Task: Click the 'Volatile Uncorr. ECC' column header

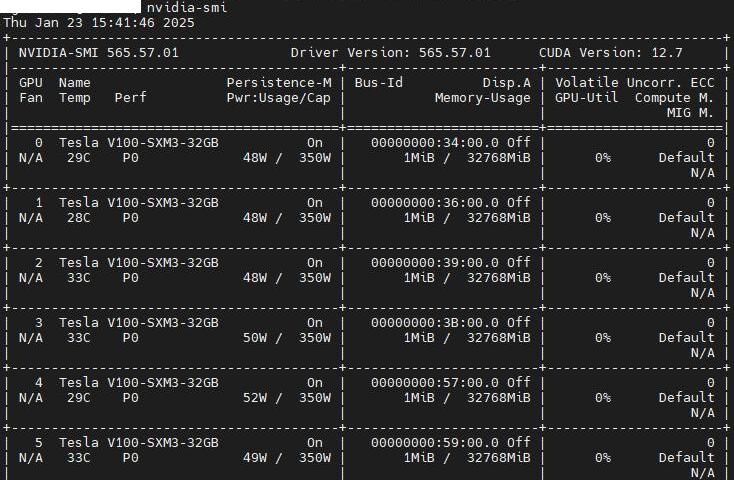Action: point(635,82)
